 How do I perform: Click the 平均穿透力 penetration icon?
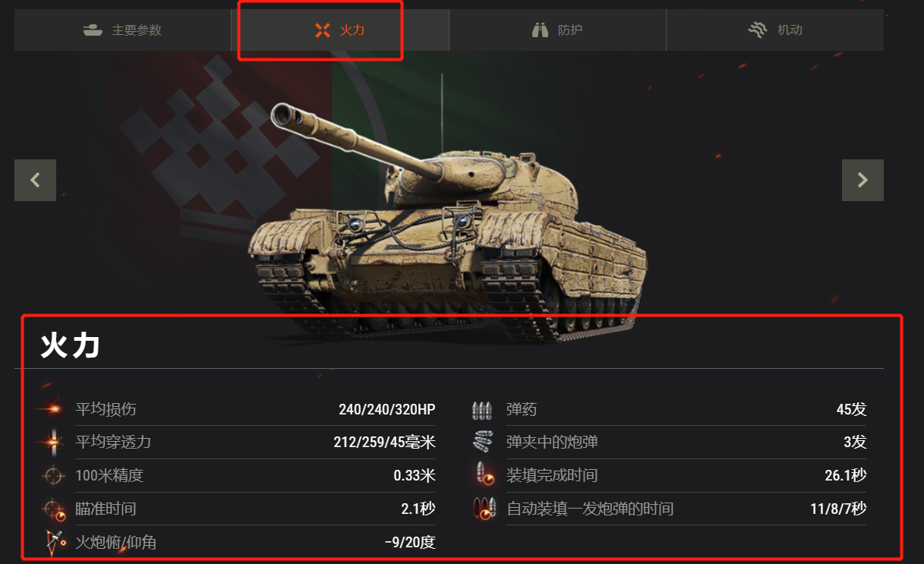53,442
